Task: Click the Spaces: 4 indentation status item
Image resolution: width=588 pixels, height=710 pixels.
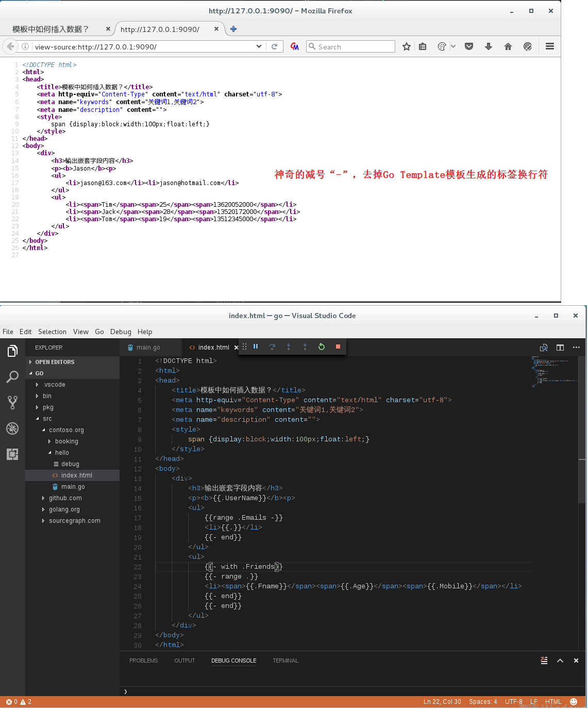Action: point(483,702)
